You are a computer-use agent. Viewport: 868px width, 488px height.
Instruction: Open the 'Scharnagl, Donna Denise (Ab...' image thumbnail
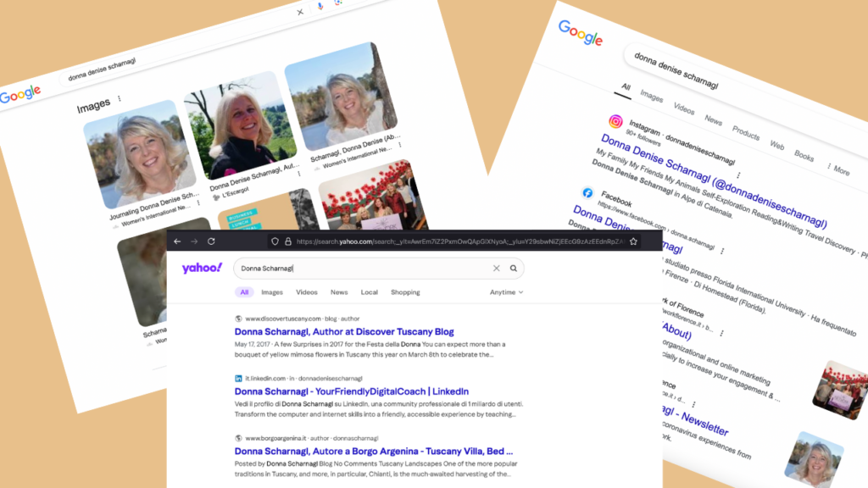(x=341, y=96)
